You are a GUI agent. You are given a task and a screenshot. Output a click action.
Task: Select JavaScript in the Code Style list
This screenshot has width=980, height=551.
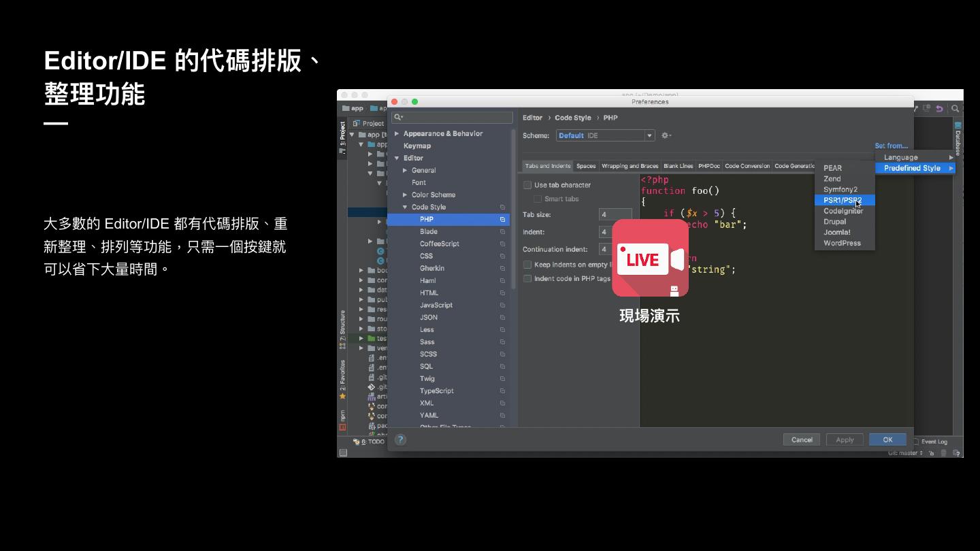tap(436, 305)
